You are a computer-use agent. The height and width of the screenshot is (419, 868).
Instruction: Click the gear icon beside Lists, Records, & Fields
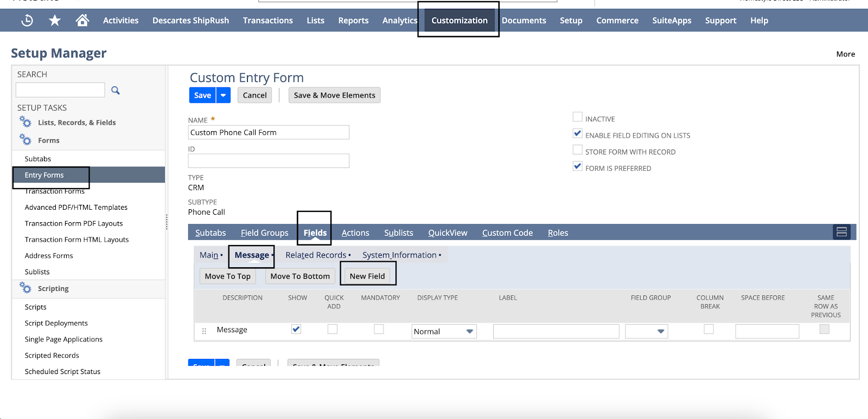pyautogui.click(x=25, y=122)
